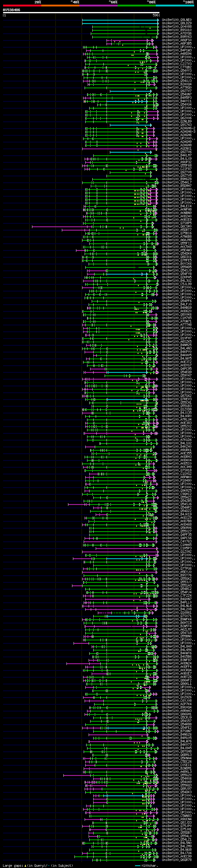
Task: Open hit UniRef100_B4KV73
Action: pyautogui.click(x=176, y=745)
